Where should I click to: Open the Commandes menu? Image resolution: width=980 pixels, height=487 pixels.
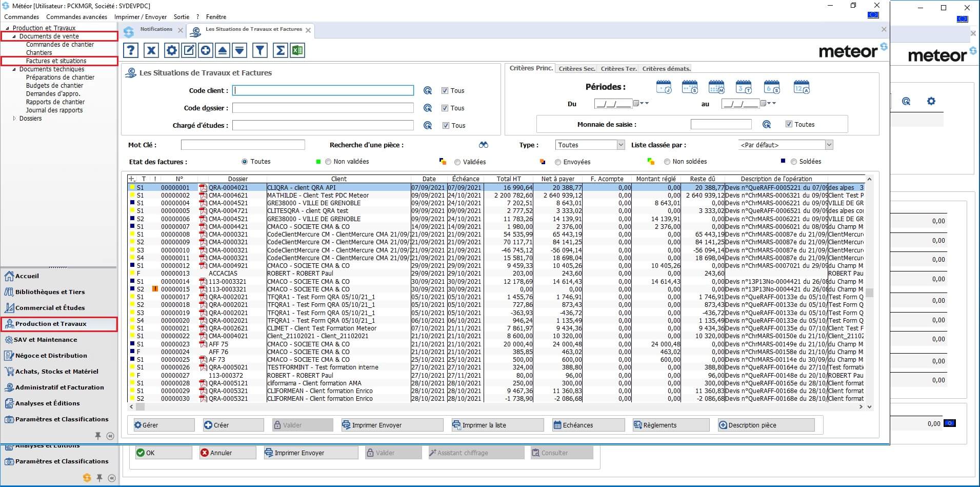(x=22, y=17)
